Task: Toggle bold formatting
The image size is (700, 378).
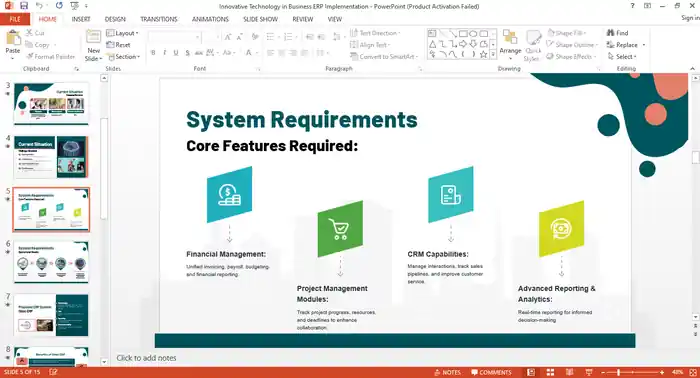Action: click(x=153, y=53)
